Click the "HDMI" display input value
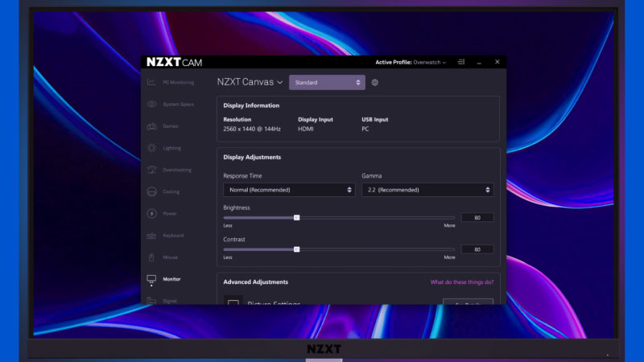This screenshot has width=644, height=362. coord(306,129)
